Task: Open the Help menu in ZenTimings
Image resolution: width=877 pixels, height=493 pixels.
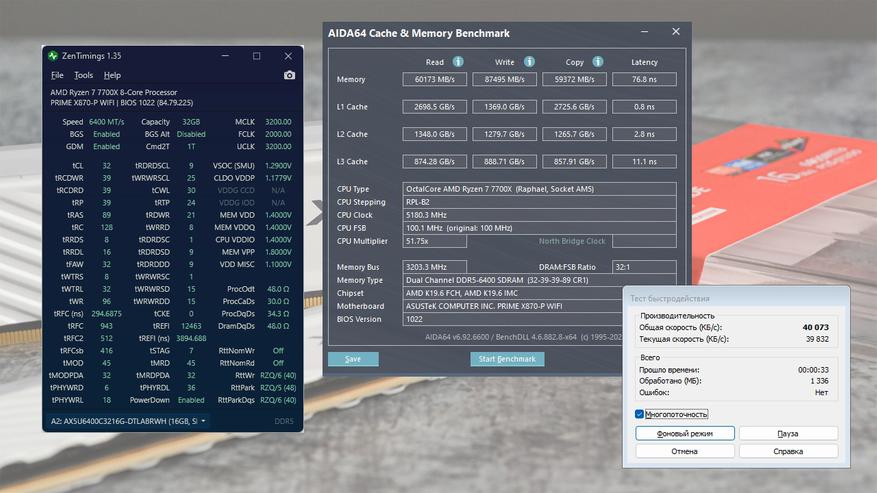Action: tap(112, 75)
